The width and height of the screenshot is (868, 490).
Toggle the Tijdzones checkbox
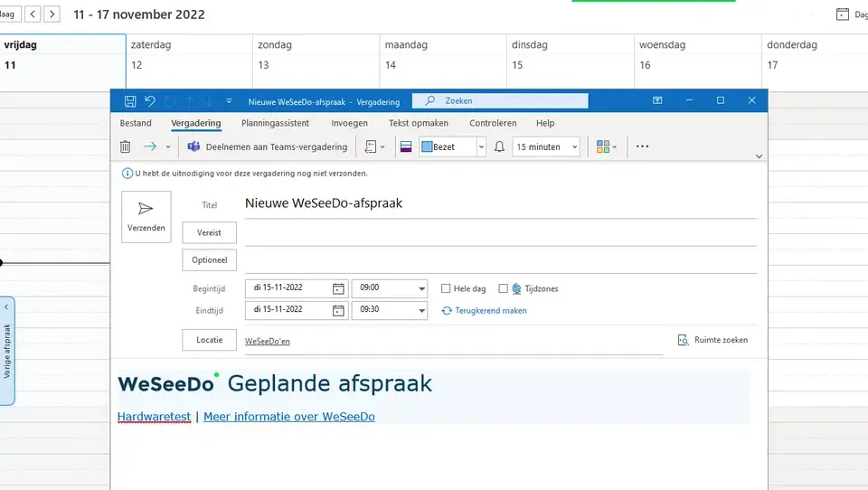coord(504,288)
